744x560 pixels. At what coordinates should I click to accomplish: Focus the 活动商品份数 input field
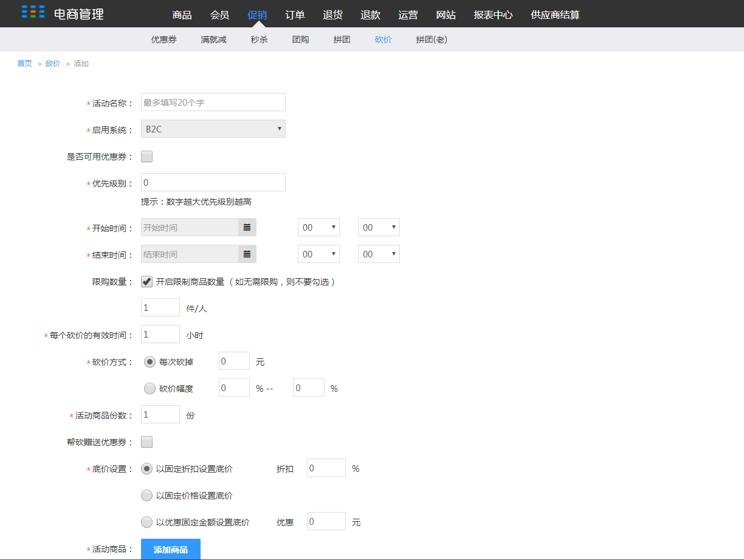click(x=160, y=414)
